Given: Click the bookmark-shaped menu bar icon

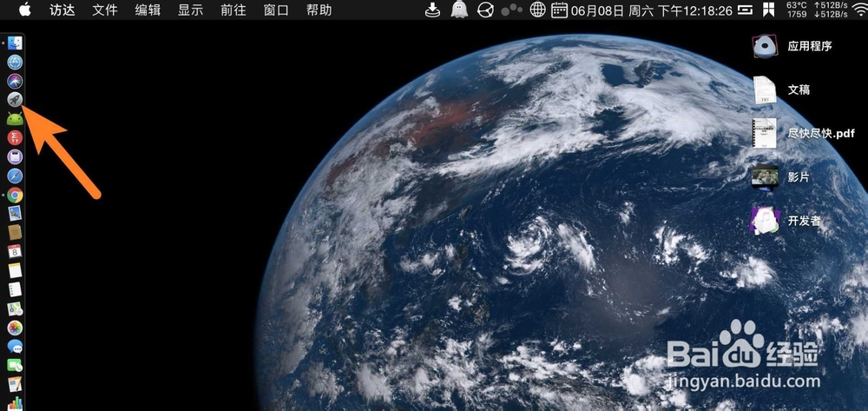Looking at the screenshot, I should tap(768, 10).
